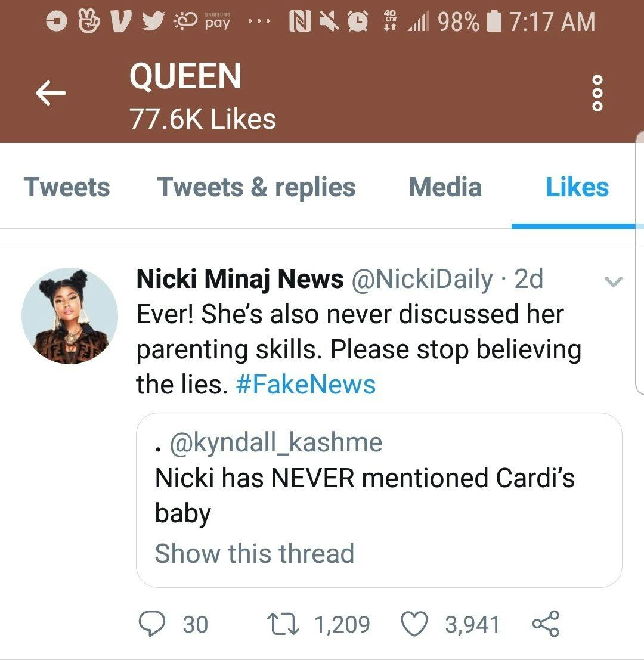The image size is (644, 660).
Task: Tap the Nicki Minaj News profile picture
Action: click(x=70, y=316)
